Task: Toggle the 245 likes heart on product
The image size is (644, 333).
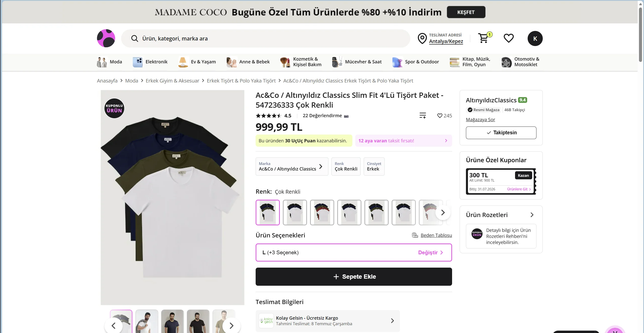Action: tap(440, 116)
